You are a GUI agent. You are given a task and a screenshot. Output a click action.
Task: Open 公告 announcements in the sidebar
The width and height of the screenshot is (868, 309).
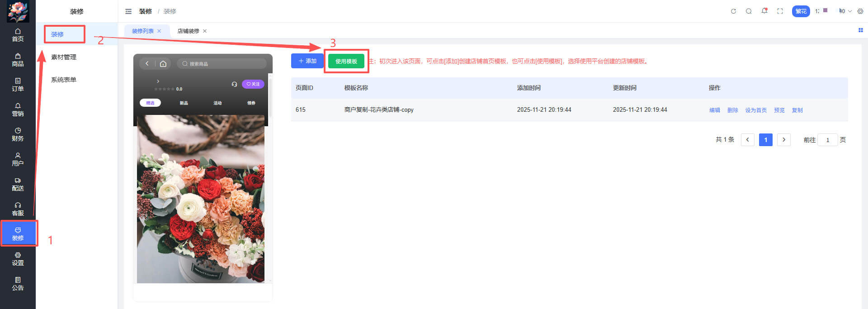click(18, 284)
